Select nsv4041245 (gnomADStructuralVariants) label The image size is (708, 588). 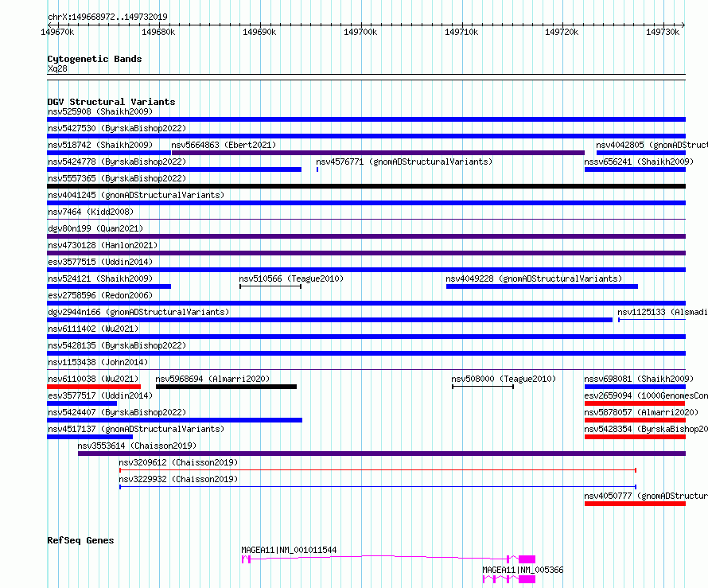136,195
